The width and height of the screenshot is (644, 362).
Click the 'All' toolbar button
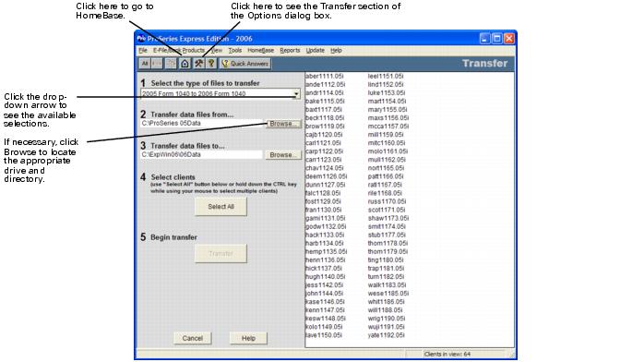point(145,64)
